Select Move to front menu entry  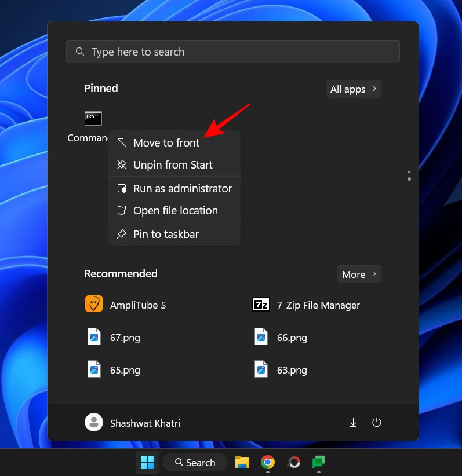(x=174, y=142)
